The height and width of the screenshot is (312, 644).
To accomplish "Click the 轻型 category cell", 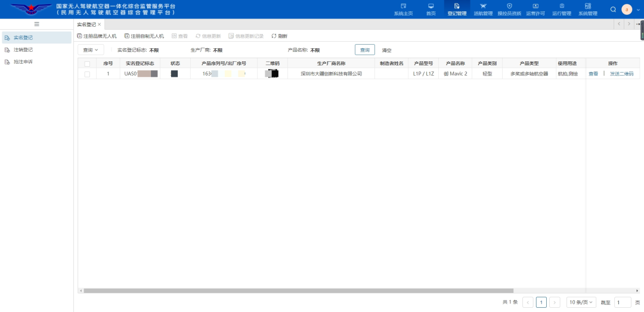I will click(487, 74).
